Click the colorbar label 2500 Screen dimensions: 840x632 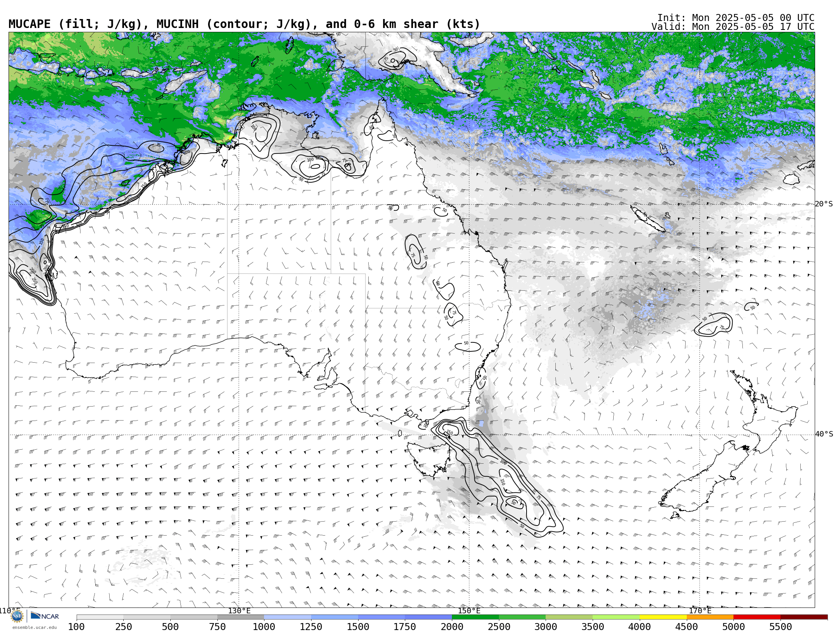tap(499, 627)
